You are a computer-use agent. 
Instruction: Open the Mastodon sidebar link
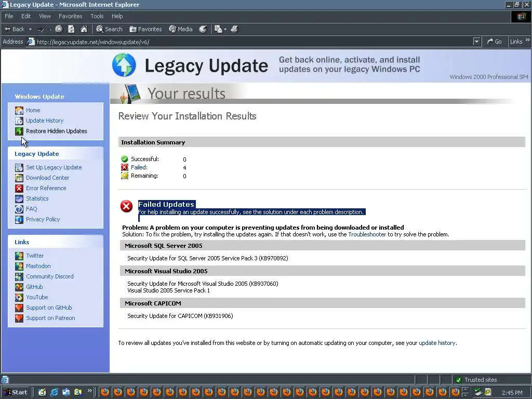click(x=38, y=266)
